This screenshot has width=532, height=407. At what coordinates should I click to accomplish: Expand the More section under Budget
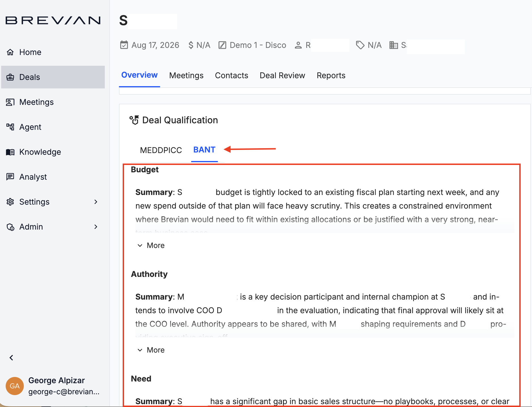(150, 245)
